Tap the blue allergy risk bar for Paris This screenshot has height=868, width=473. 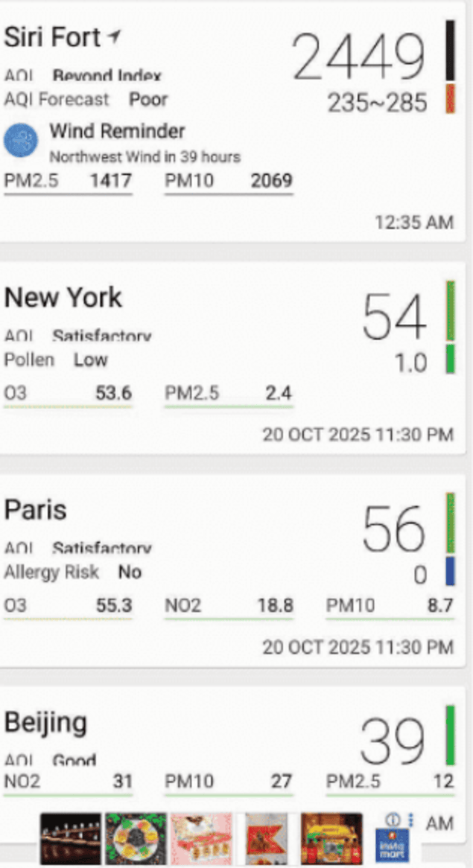click(449, 571)
